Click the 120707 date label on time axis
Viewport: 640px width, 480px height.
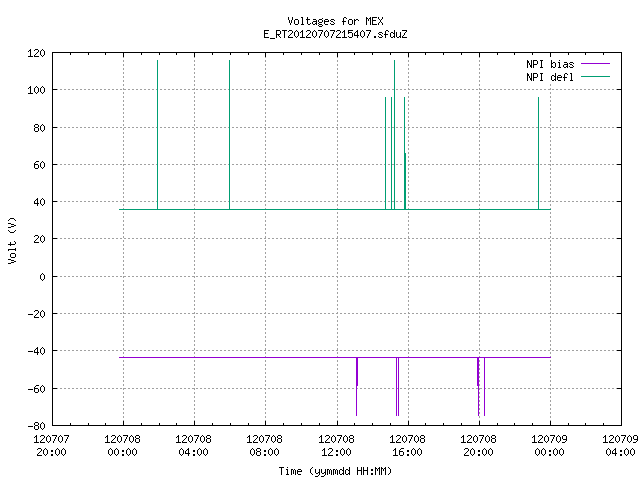click(x=51, y=439)
